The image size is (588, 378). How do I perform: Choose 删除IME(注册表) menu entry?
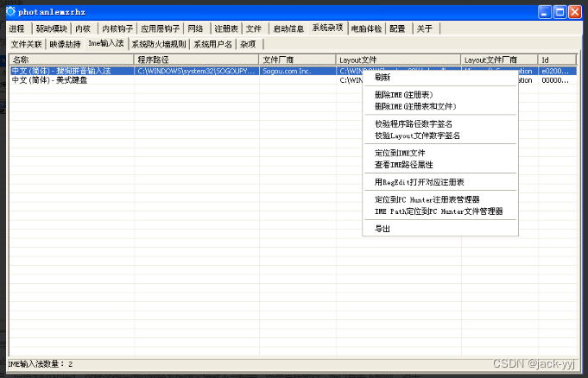click(440, 95)
